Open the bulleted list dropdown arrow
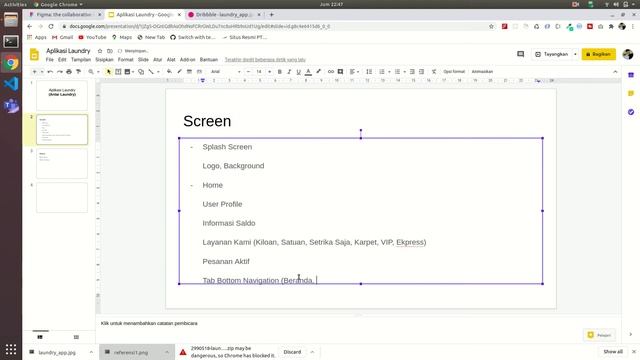 [x=404, y=72]
